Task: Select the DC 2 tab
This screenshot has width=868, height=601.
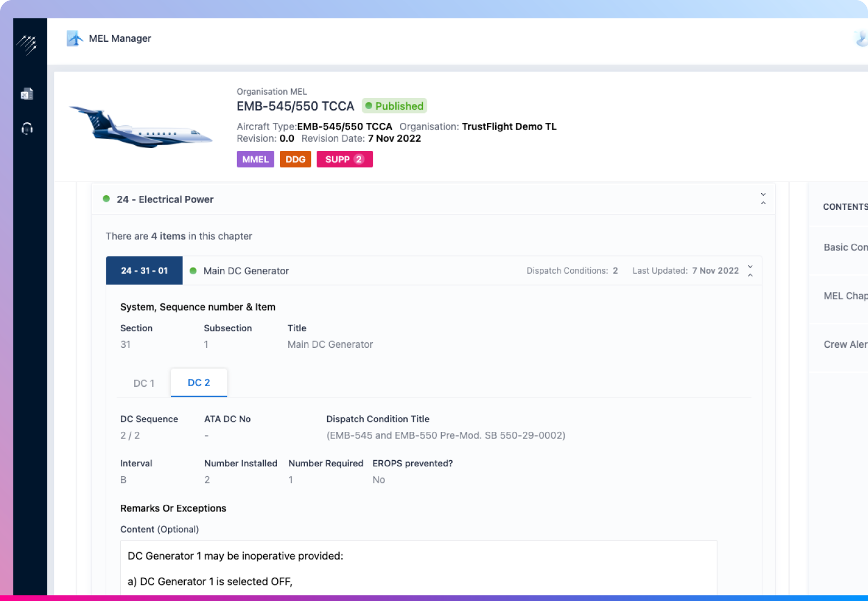Action: tap(199, 383)
